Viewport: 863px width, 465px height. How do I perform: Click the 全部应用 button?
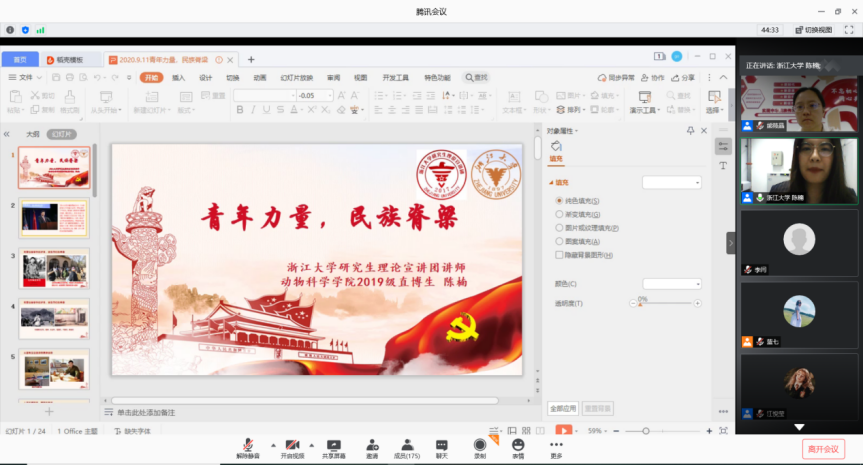tap(563, 409)
